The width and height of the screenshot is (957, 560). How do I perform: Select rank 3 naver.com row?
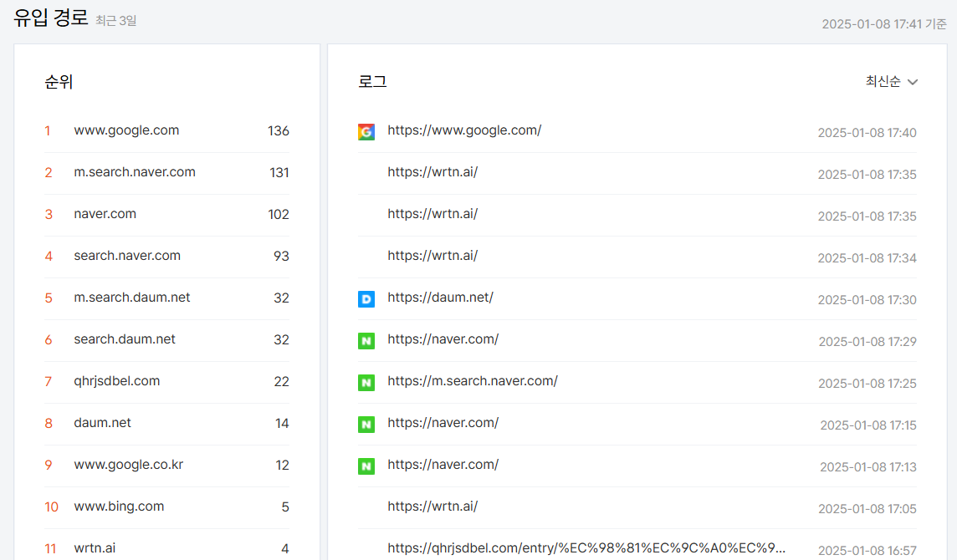pyautogui.click(x=166, y=214)
